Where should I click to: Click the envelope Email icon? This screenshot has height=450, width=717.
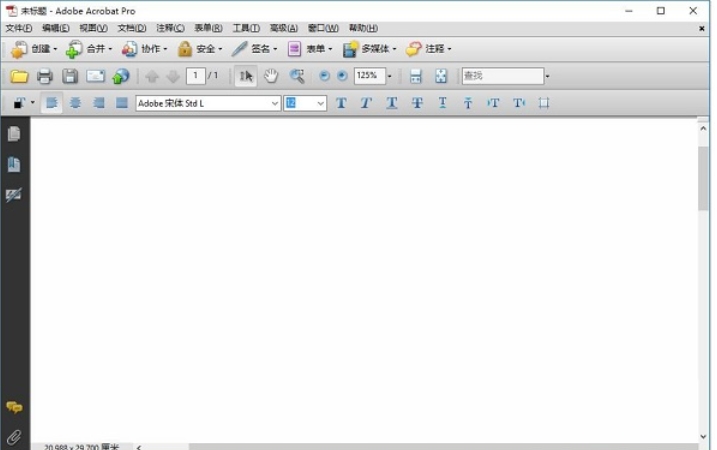(x=95, y=76)
